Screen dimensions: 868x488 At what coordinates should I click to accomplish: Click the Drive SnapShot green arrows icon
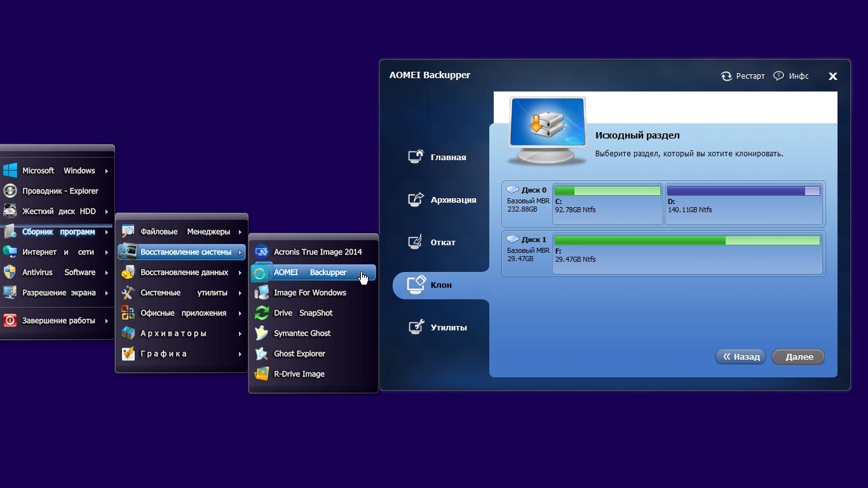click(262, 313)
